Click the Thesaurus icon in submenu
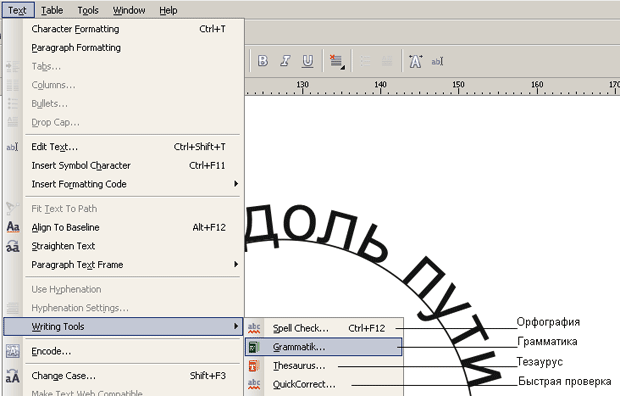This screenshot has height=396, width=620. [x=254, y=366]
